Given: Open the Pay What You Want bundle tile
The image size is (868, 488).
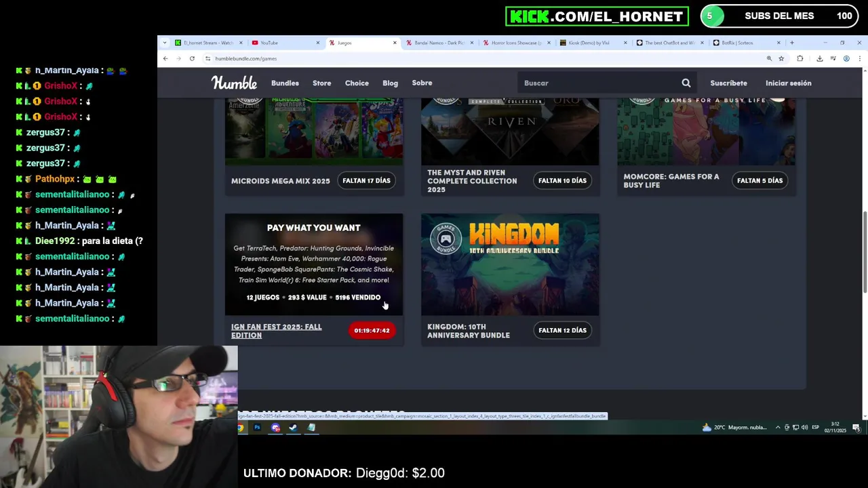Looking at the screenshot, I should point(313,264).
